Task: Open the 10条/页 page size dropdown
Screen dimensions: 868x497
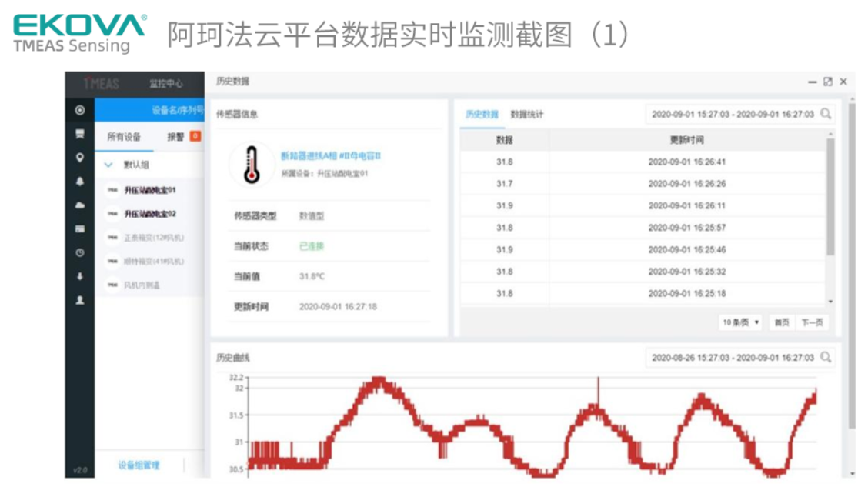Action: click(740, 322)
